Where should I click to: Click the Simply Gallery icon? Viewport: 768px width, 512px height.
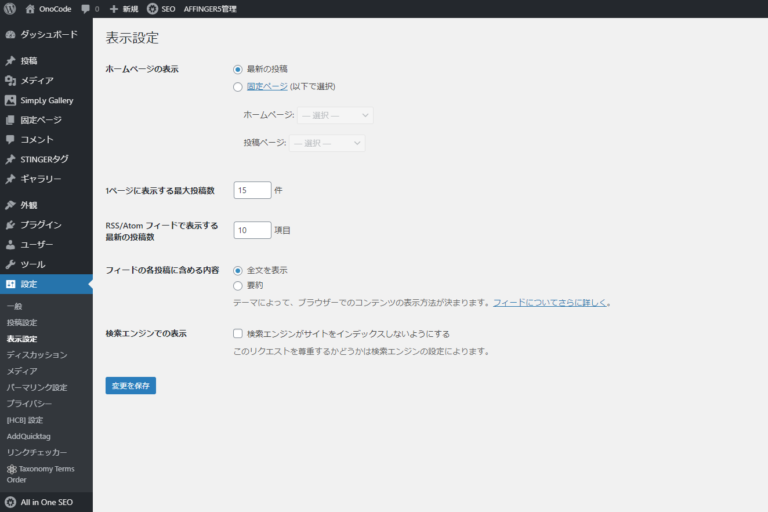click(x=10, y=100)
